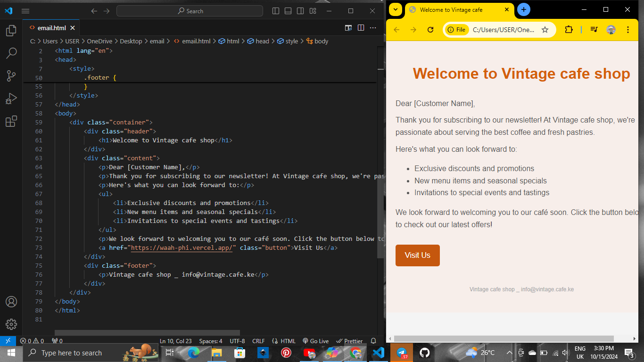Change the HTML language mode
644x362 pixels.
pos(284,341)
